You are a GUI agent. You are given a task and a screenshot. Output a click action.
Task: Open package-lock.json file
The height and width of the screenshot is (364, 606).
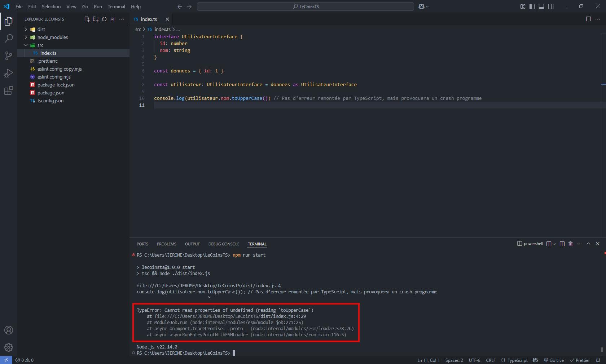73,85
